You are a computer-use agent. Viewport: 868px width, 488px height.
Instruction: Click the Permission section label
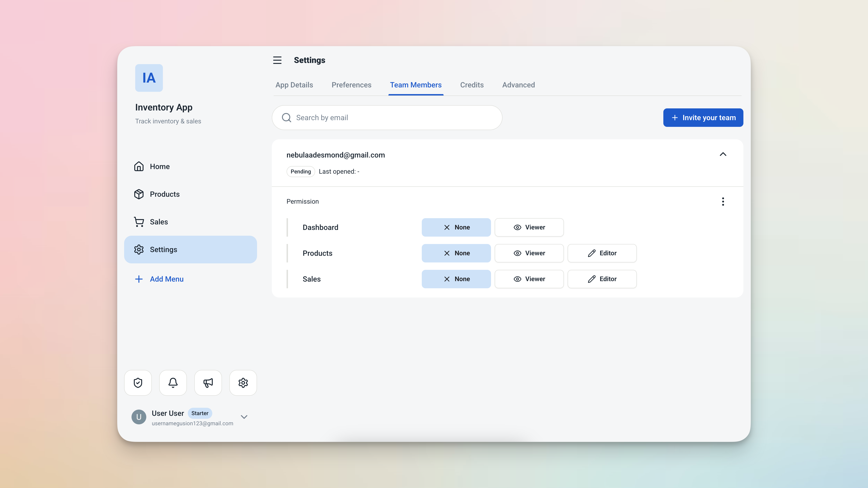[302, 201]
